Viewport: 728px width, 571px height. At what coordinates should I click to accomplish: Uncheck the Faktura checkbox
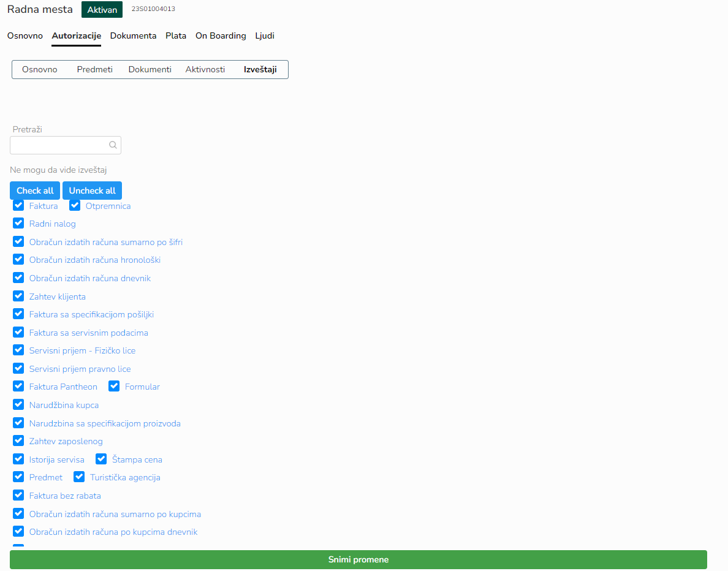pos(18,205)
